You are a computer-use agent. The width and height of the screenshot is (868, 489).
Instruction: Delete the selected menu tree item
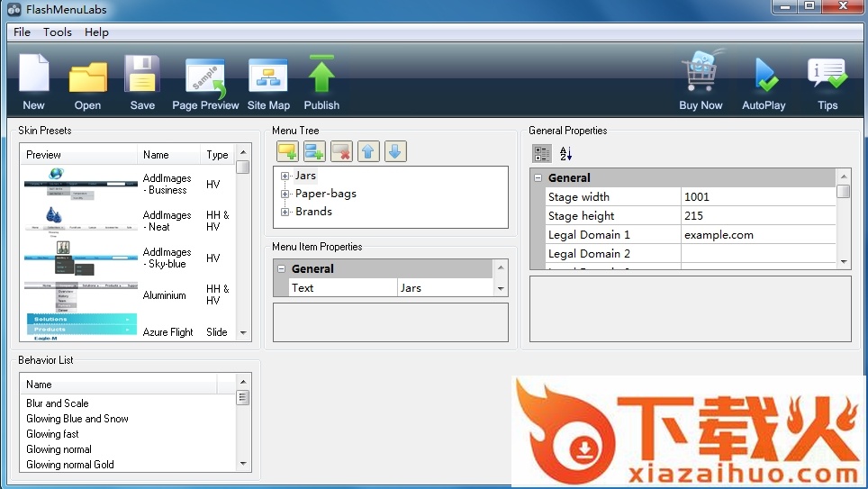pos(341,151)
